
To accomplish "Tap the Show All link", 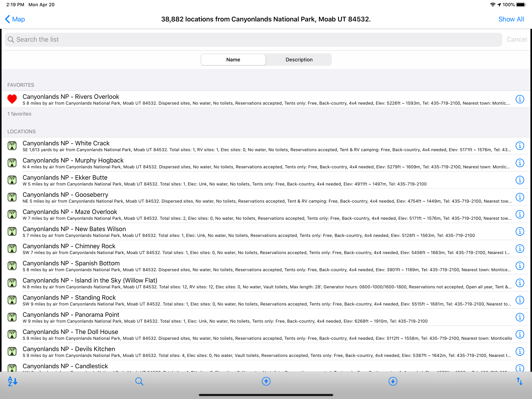I will tap(511, 19).
